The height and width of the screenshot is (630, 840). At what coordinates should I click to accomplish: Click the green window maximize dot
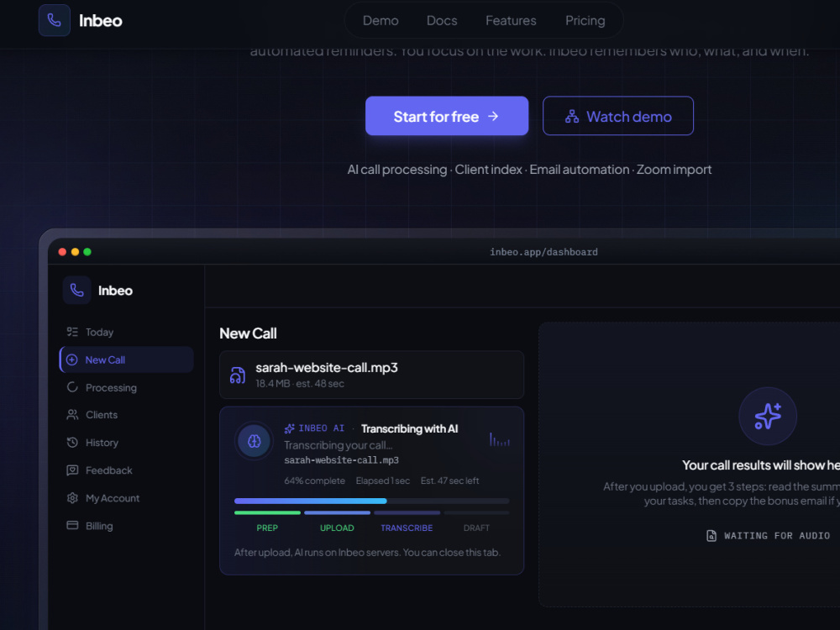[87, 252]
